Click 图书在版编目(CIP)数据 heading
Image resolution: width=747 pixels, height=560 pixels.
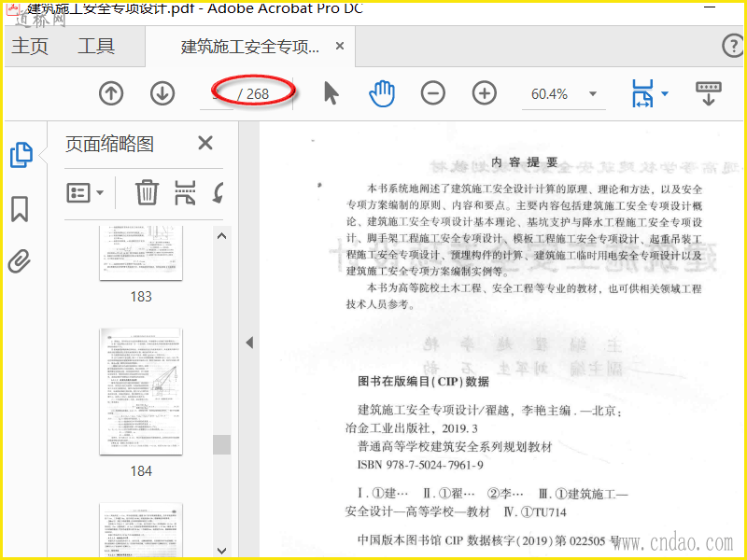pos(424,381)
